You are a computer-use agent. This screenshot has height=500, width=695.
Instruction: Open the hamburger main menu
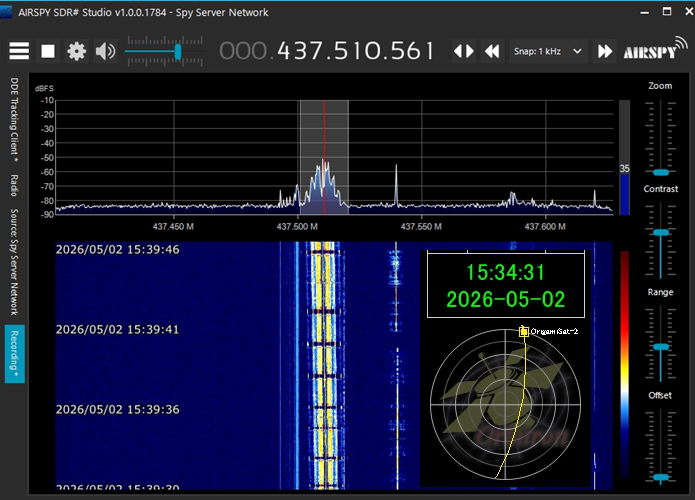click(x=19, y=51)
